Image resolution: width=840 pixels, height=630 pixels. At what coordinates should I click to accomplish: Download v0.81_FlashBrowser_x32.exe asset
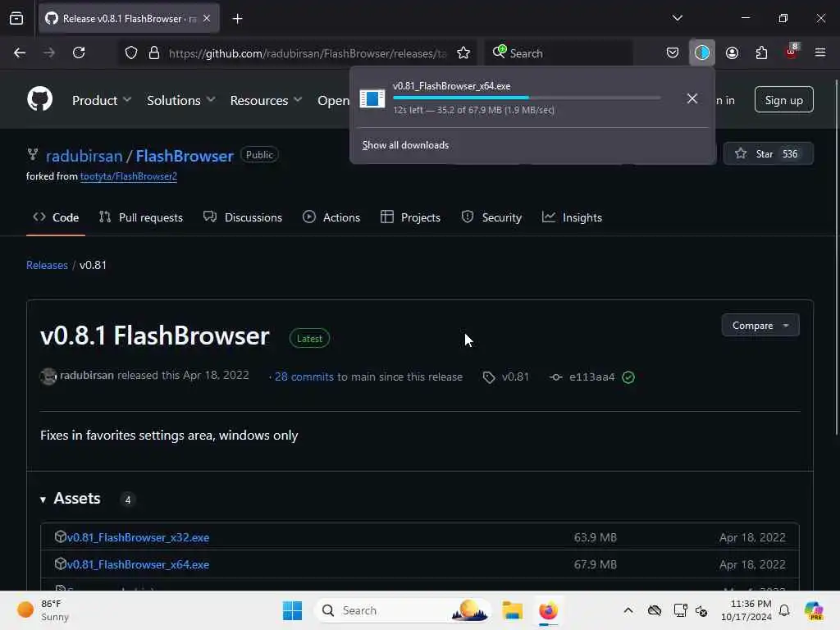pyautogui.click(x=138, y=537)
